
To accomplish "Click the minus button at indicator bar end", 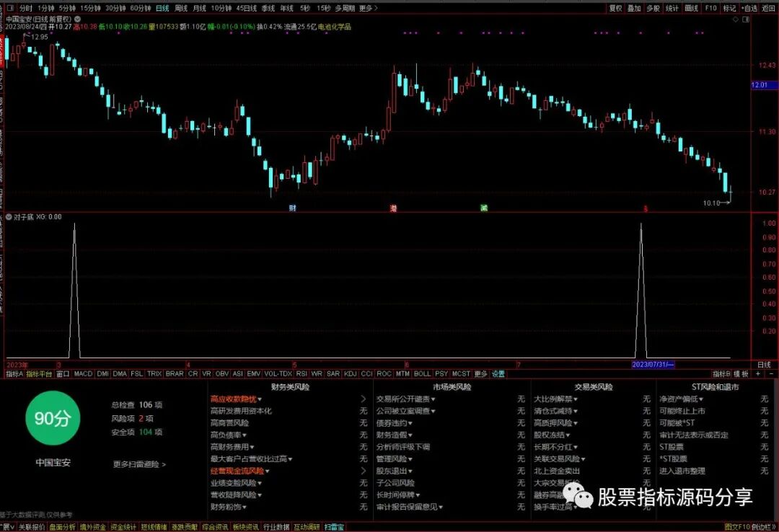I will (771, 373).
